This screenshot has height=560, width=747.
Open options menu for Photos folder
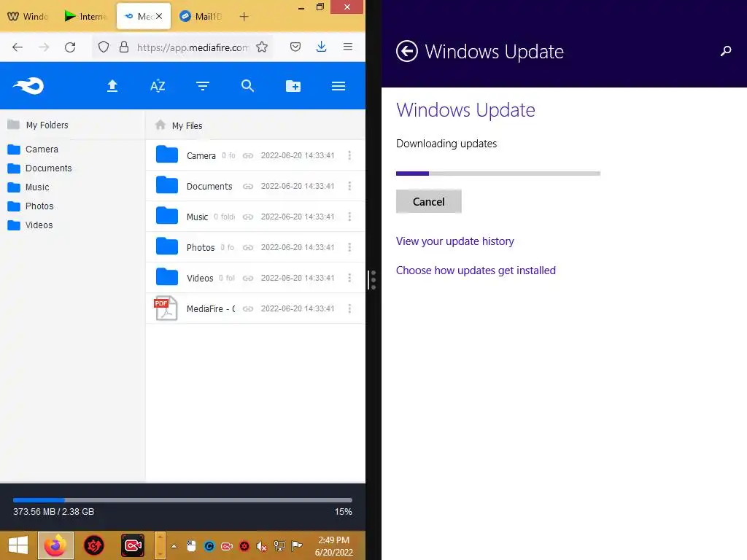(349, 247)
